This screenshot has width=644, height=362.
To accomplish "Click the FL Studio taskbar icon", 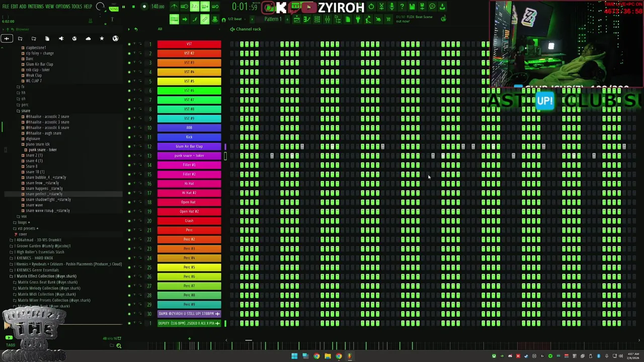I will coord(350,356).
